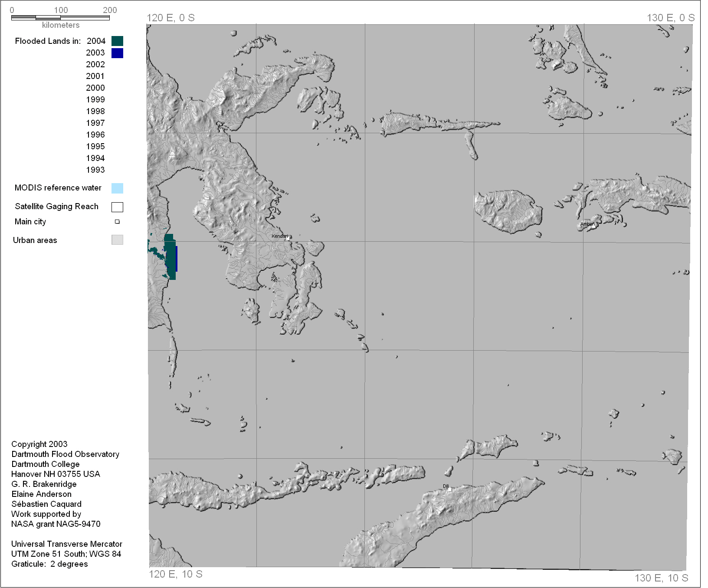Click the "130 E, 10 S" corner label
The height and width of the screenshot is (588, 708).
click(x=661, y=578)
